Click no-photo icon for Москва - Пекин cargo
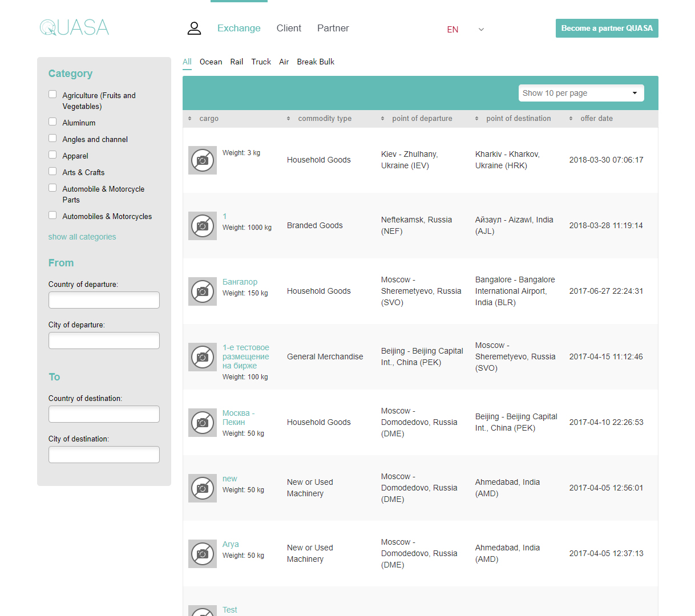Viewport: 695px width, 616px height. pos(202,423)
